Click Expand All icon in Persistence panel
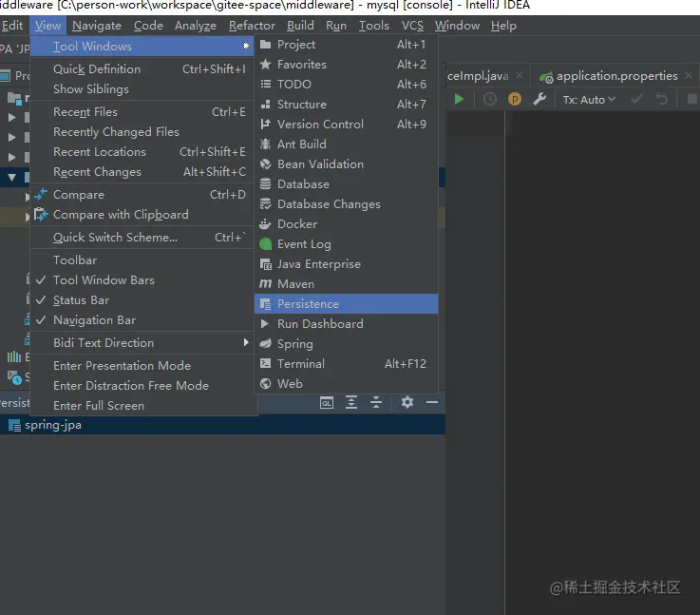The width and height of the screenshot is (700, 615). pyautogui.click(x=351, y=402)
